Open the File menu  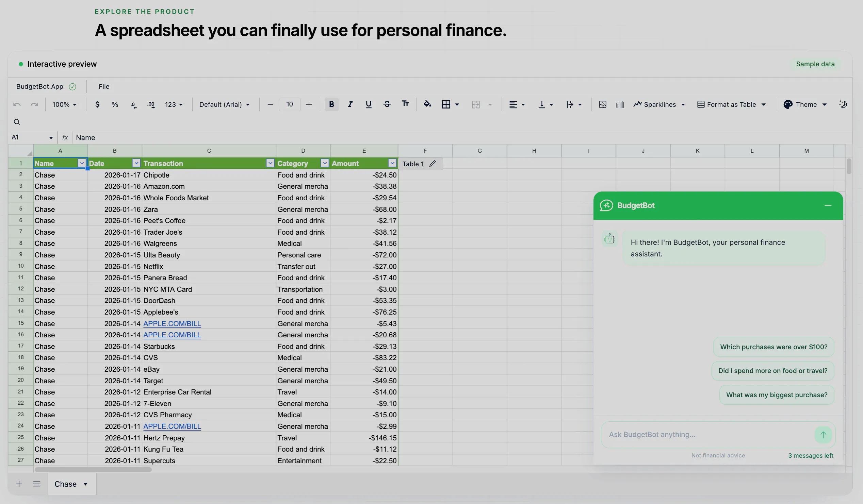coord(104,86)
